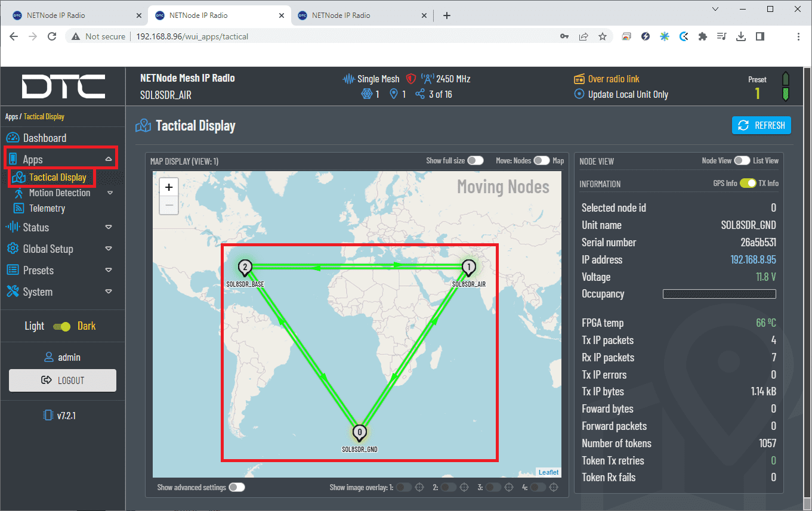The image size is (812, 511).
Task: Click node 0 SOL8SDR_GND marker on map
Action: pyautogui.click(x=359, y=432)
